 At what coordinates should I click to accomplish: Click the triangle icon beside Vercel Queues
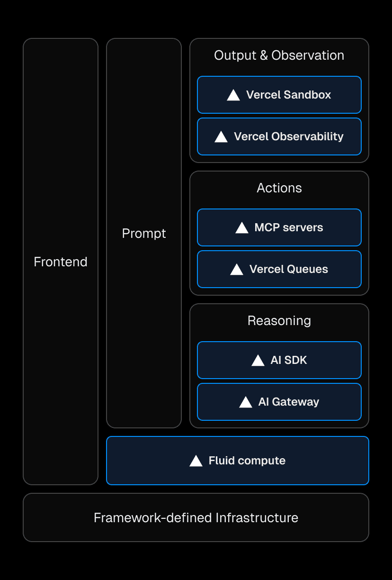coord(237,270)
